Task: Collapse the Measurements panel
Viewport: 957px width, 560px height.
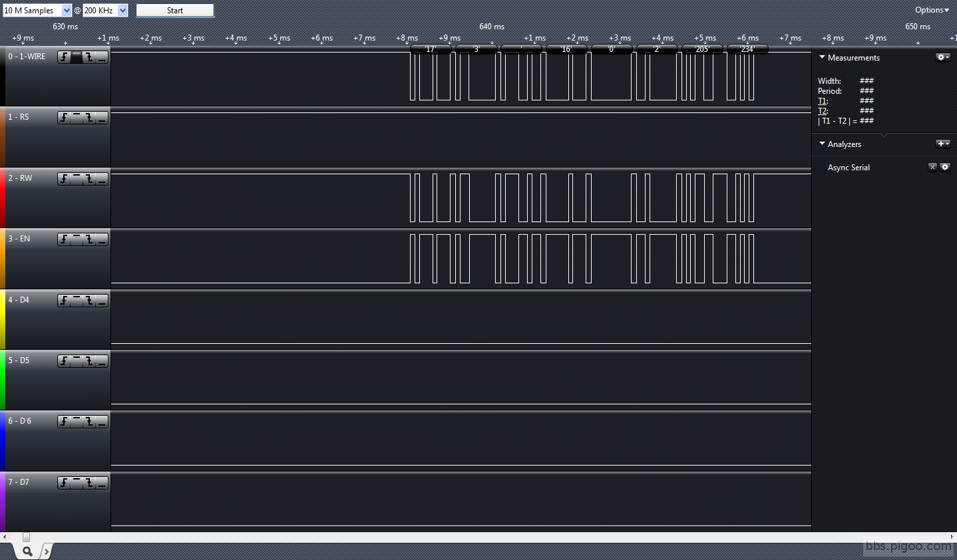Action: click(822, 58)
